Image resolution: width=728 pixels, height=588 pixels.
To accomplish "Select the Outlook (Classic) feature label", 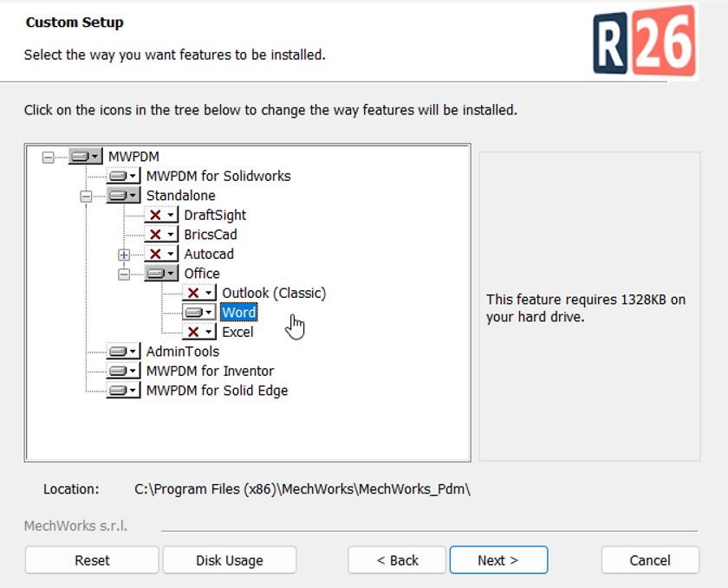I will 274,293.
